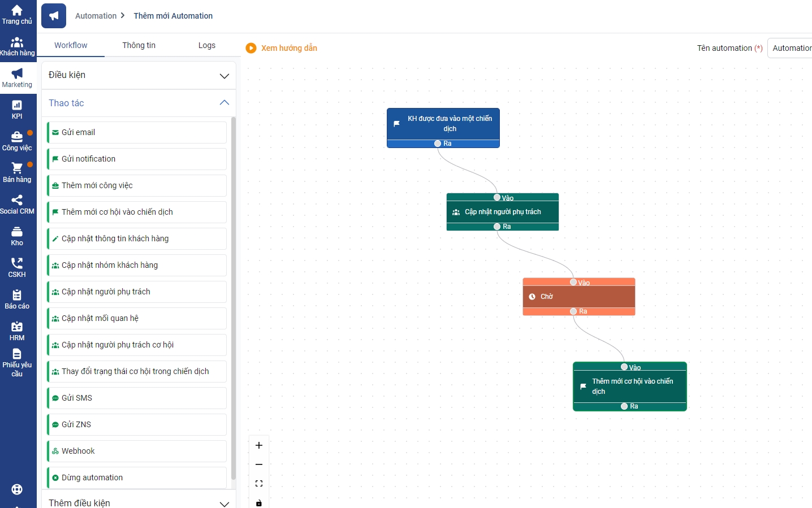Fit the workflow view to screen
Viewport: 812px width, 508px height.
point(259,484)
